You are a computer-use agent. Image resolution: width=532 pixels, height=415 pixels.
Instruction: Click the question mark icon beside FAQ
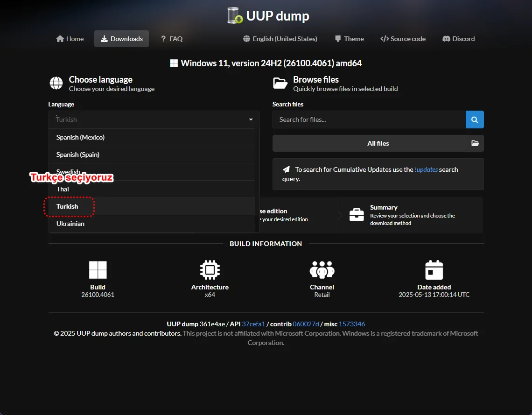click(163, 39)
